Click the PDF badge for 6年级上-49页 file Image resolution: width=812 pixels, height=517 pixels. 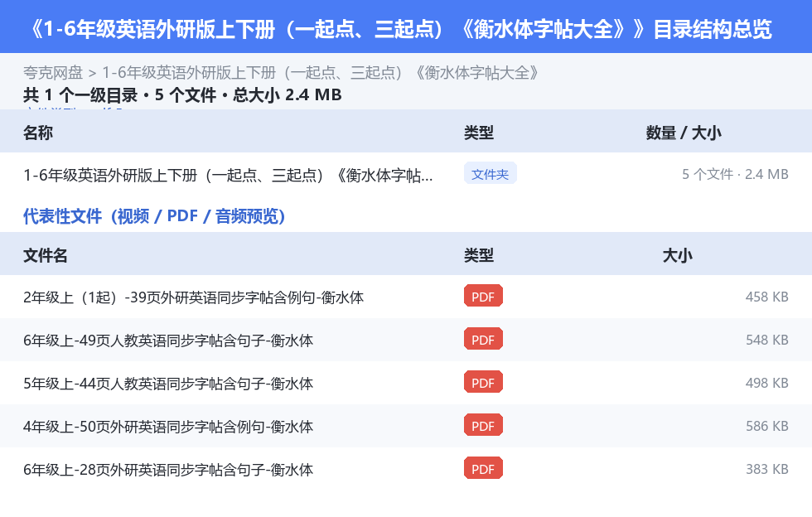point(483,339)
